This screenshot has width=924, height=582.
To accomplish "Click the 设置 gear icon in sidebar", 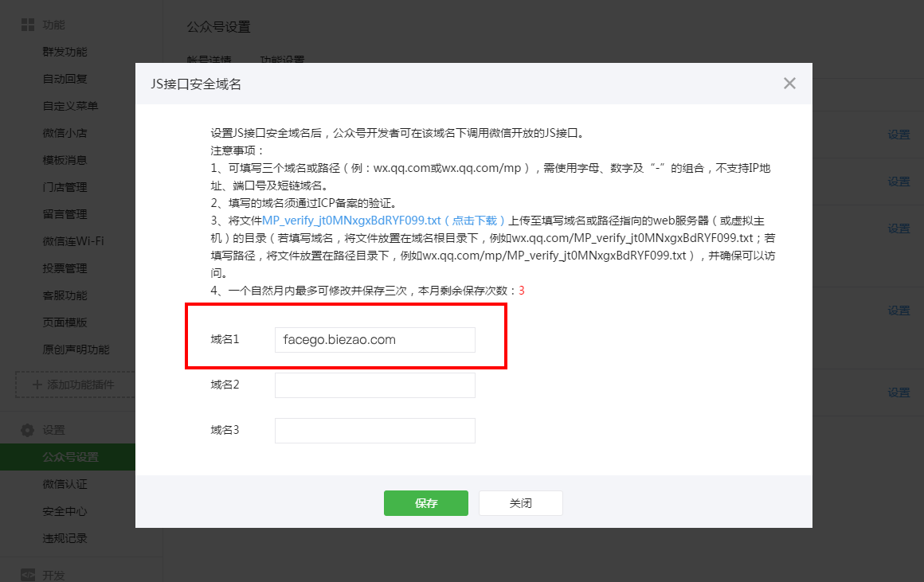I will (27, 430).
